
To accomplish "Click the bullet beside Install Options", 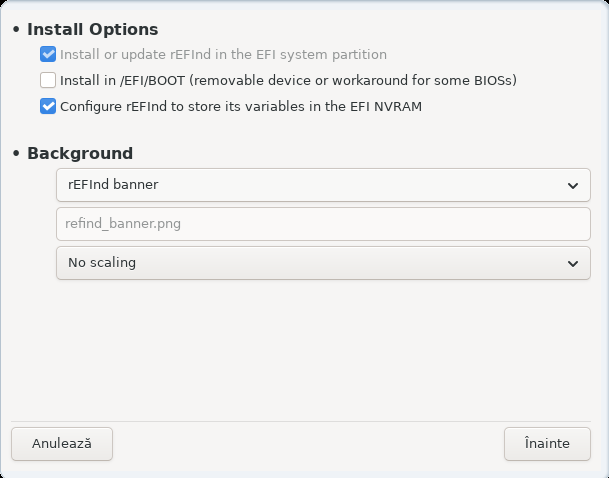I will 16,29.
